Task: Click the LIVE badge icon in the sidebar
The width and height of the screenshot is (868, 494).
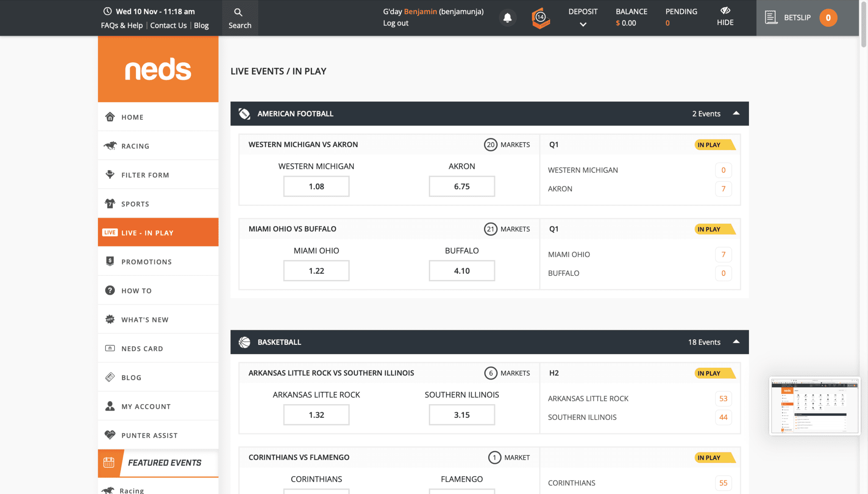Action: click(x=110, y=233)
